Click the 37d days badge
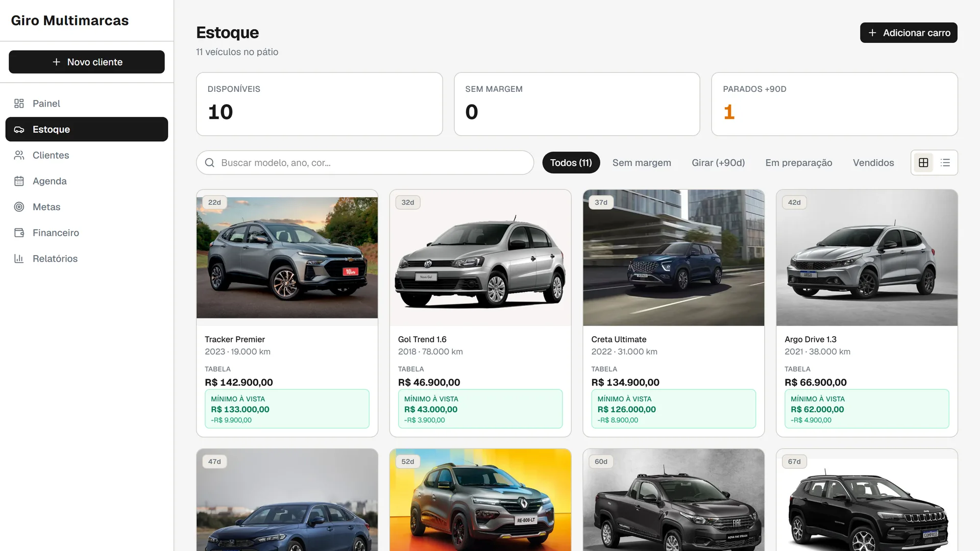The width and height of the screenshot is (980, 551). [601, 203]
